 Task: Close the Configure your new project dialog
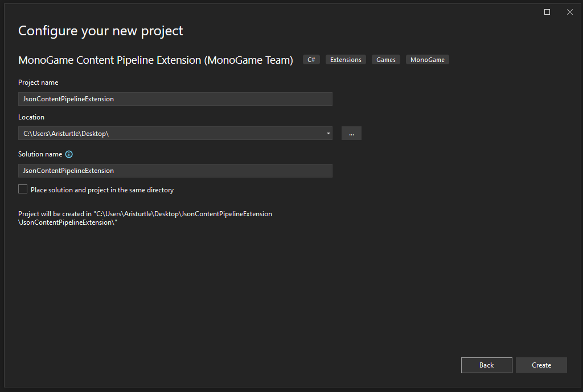click(569, 12)
